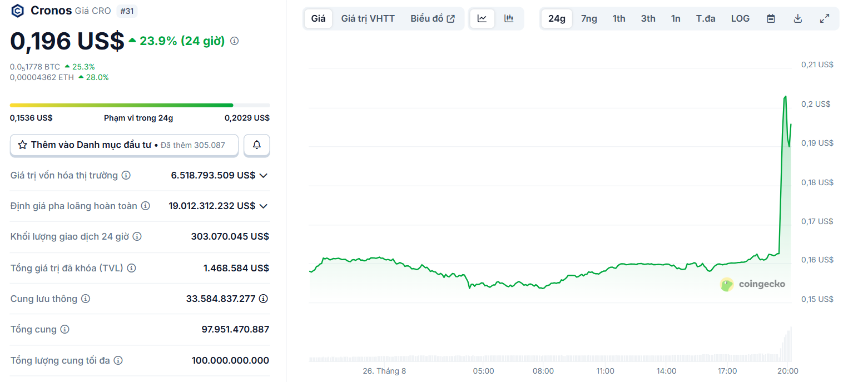Expand chart to fullscreen

[825, 18]
